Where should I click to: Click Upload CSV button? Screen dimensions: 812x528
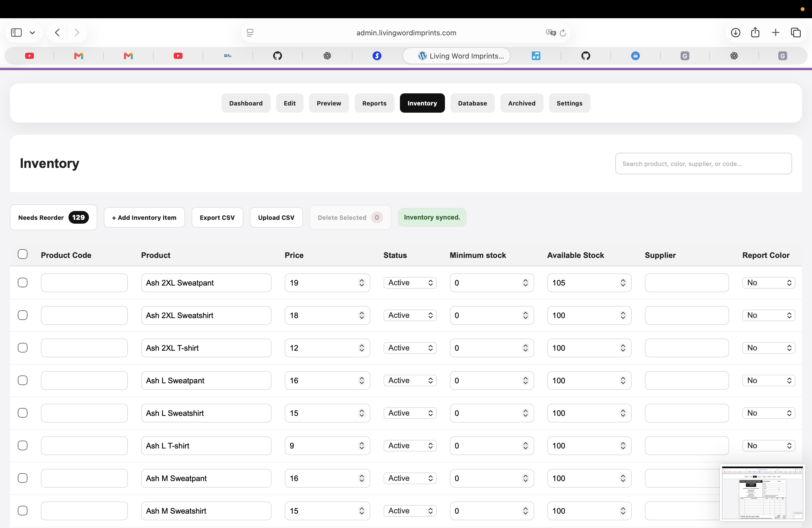276,218
